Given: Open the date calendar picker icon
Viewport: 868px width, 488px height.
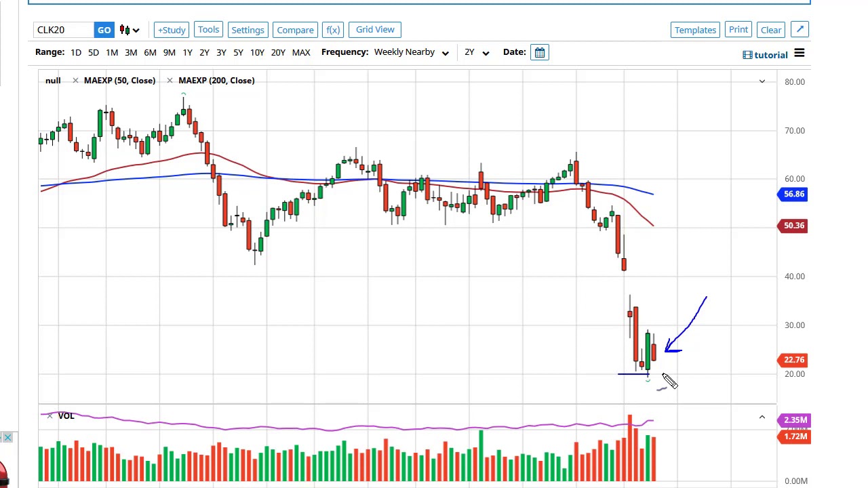Looking at the screenshot, I should [x=540, y=52].
